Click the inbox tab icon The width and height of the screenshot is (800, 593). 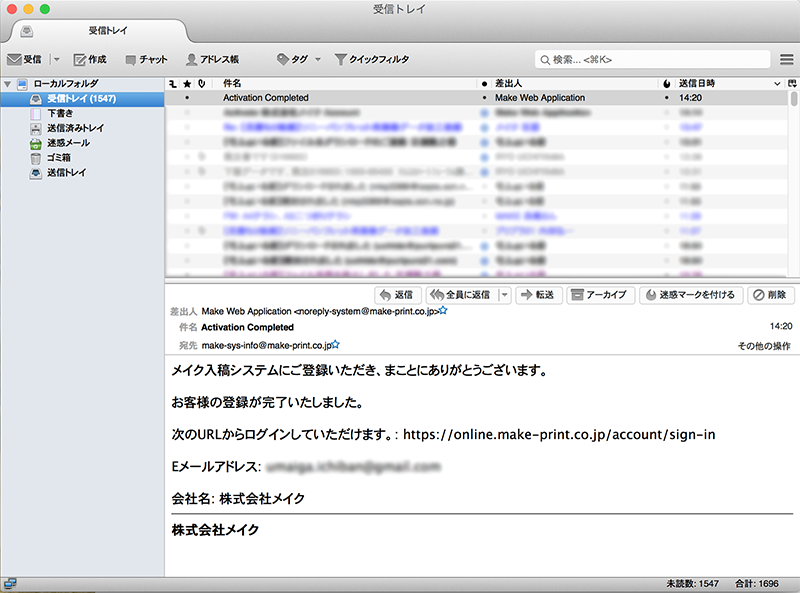pyautogui.click(x=27, y=32)
